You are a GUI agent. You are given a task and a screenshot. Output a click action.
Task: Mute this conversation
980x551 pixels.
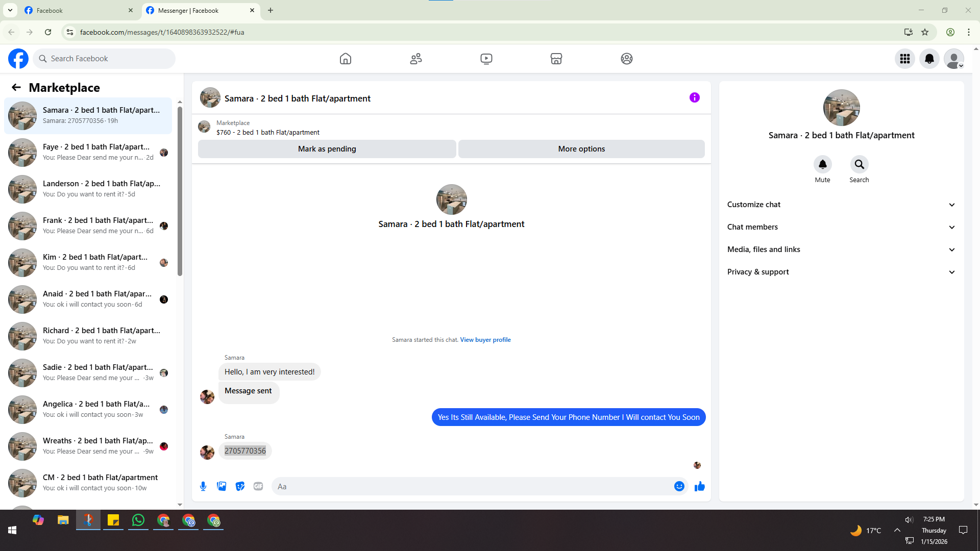tap(822, 164)
